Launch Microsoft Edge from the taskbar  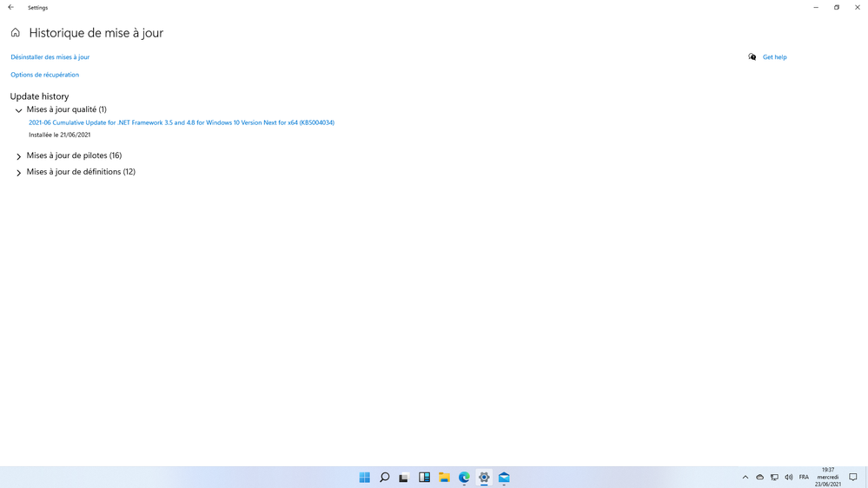click(464, 478)
